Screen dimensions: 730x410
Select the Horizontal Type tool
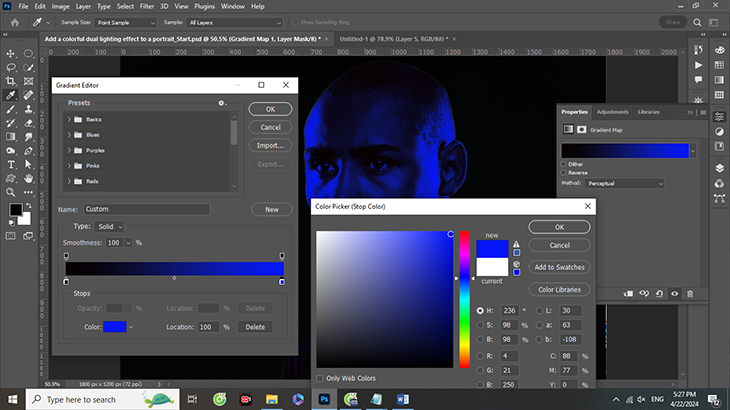10,165
